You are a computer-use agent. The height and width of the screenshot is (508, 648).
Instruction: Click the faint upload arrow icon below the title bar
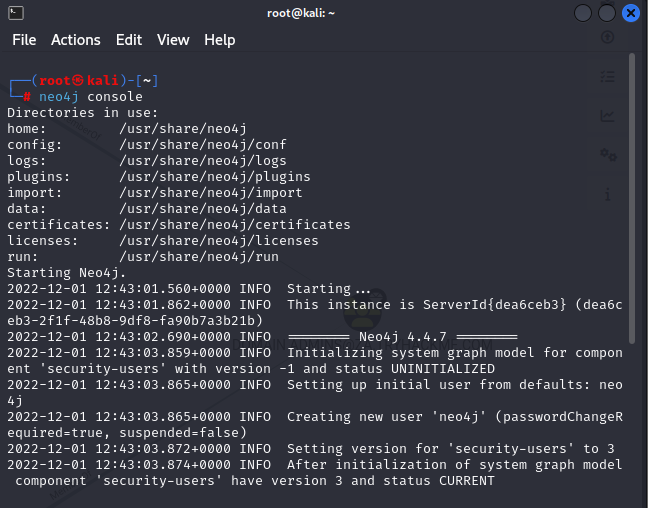pos(607,38)
